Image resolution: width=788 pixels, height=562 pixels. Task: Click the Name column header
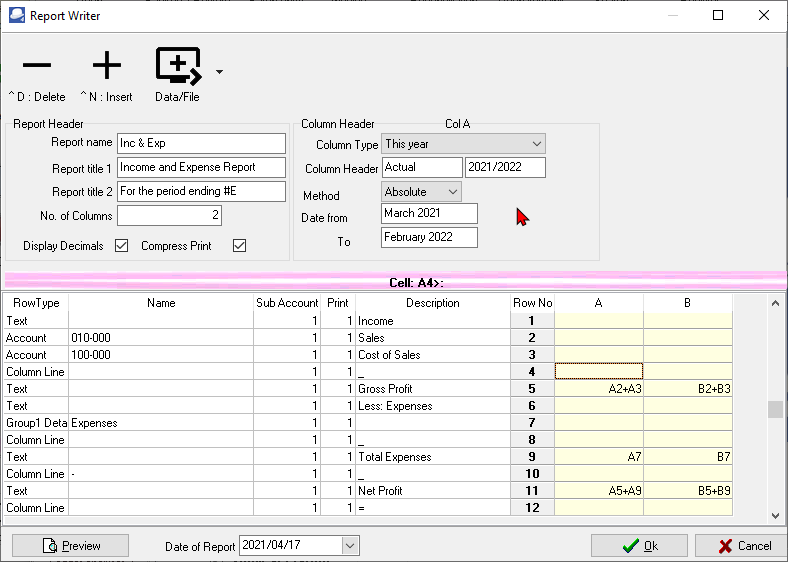pyautogui.click(x=161, y=303)
